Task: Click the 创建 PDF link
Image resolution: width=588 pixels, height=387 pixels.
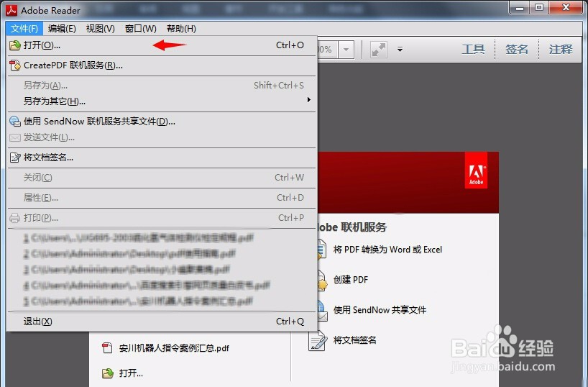Action: (351, 280)
